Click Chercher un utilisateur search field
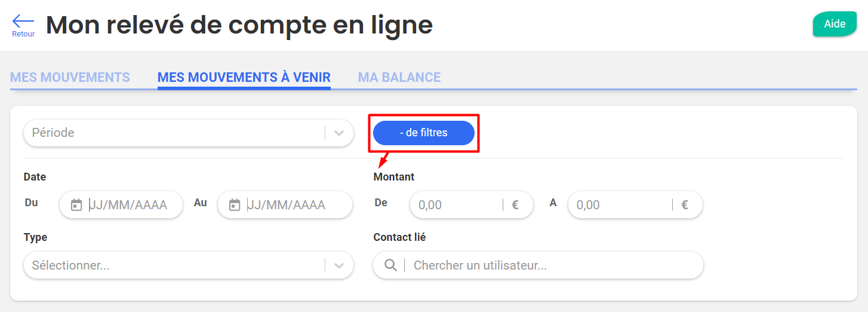 click(538, 265)
